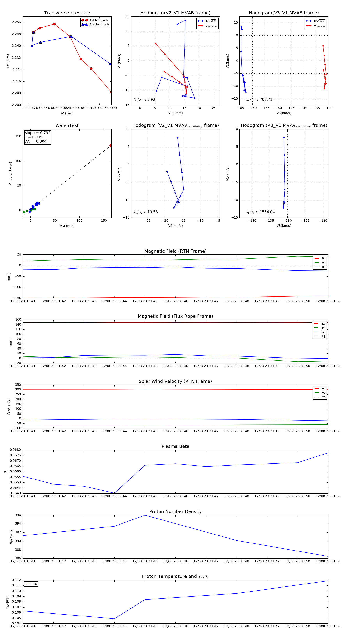Click the 'Magnetic Field (RTN Frame)' title
Viewport: 351px width, 644px height.
click(175, 251)
